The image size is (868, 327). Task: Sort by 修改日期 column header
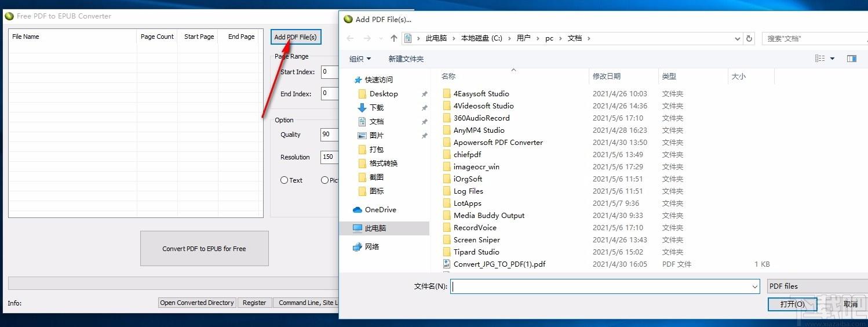pos(607,76)
